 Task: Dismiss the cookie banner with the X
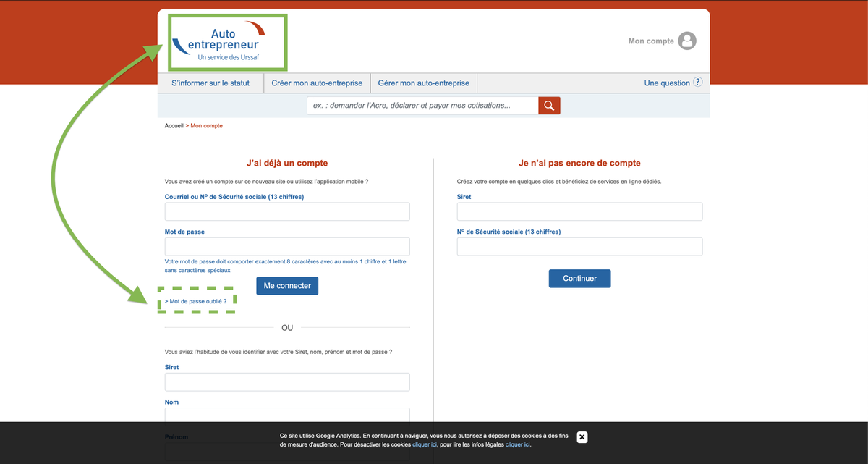pos(582,437)
